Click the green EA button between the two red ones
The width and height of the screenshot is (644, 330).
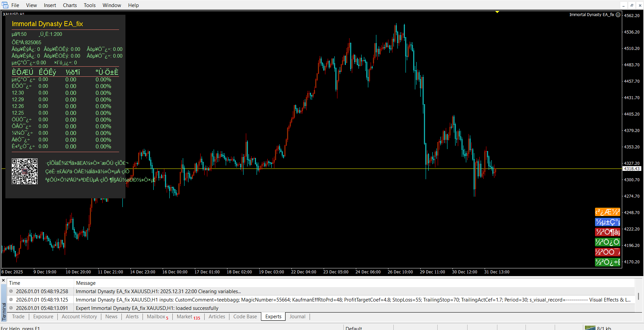[607, 242]
